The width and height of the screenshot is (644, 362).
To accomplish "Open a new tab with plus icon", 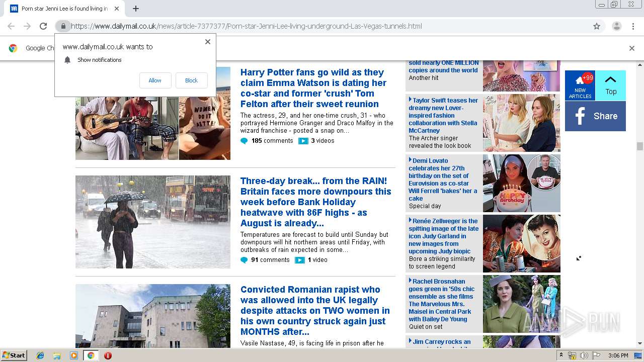I will point(136,9).
